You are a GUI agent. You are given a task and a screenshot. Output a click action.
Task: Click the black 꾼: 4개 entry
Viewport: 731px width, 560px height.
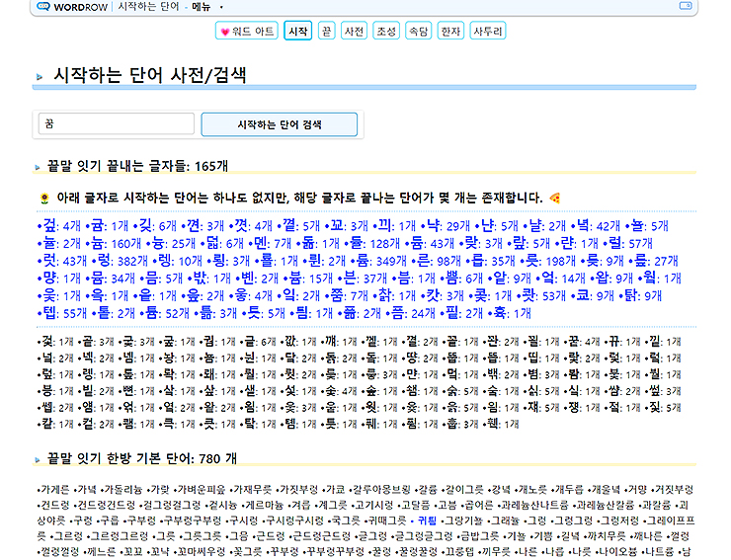(585, 342)
